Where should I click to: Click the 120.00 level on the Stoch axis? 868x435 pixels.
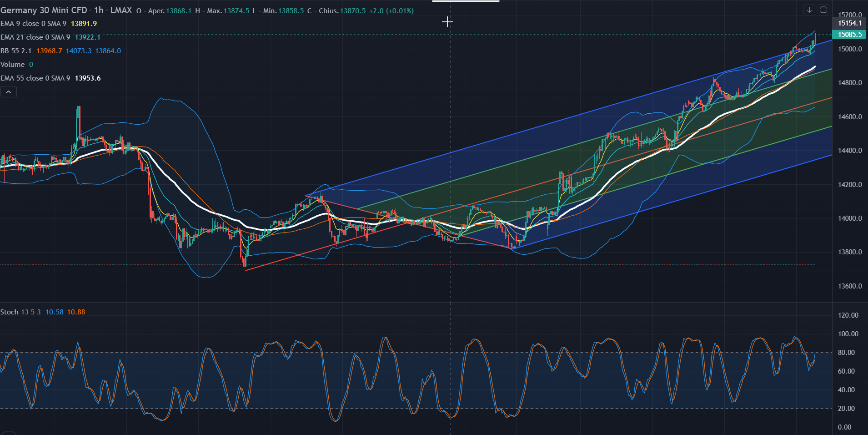click(x=848, y=315)
